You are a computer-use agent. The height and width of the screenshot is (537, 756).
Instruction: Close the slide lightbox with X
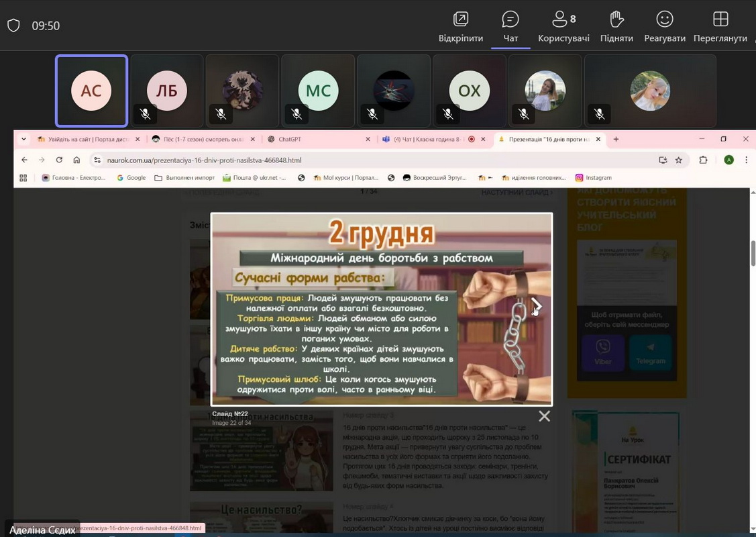click(x=544, y=416)
